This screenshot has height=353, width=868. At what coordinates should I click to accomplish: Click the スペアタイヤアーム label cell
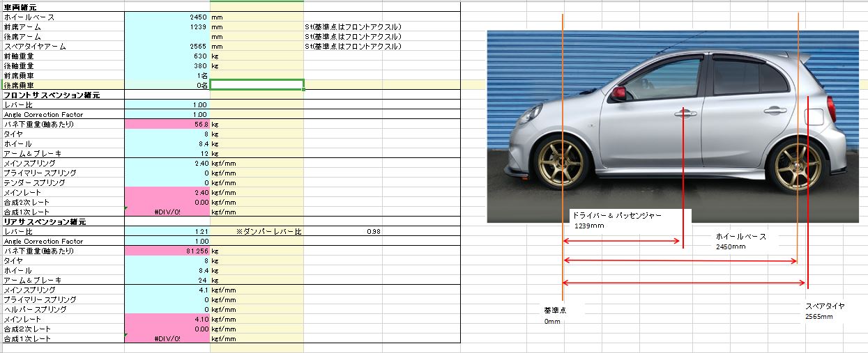point(62,46)
